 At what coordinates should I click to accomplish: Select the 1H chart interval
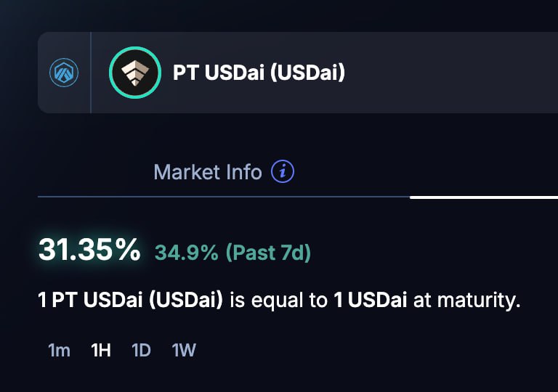(100, 350)
